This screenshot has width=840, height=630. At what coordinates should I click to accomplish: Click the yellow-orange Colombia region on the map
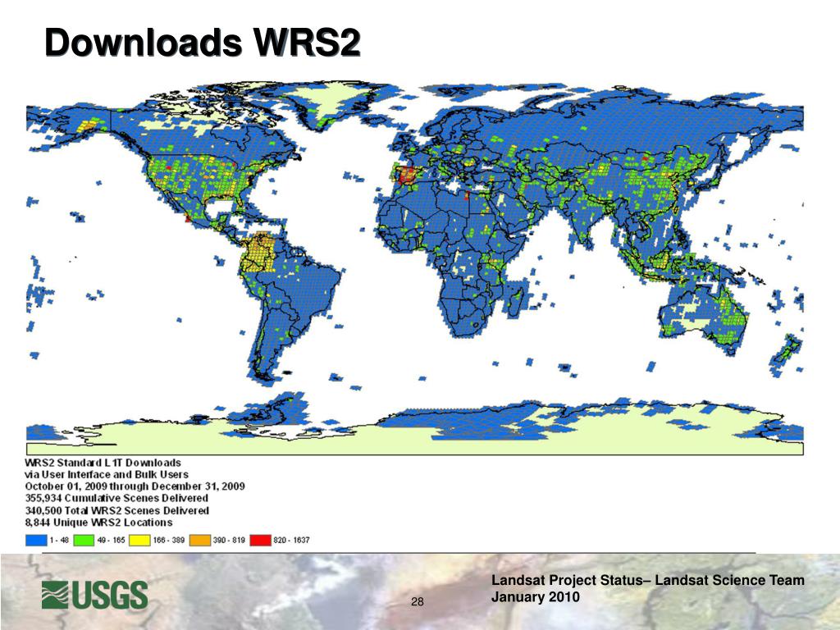click(258, 252)
